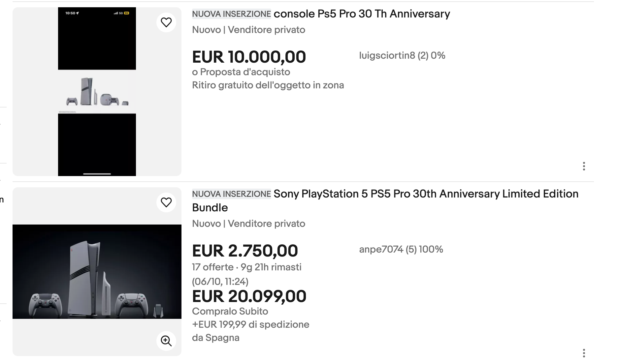View seller luigsciortin8 profile
Screen dimensions: 619x364
[x=402, y=55]
